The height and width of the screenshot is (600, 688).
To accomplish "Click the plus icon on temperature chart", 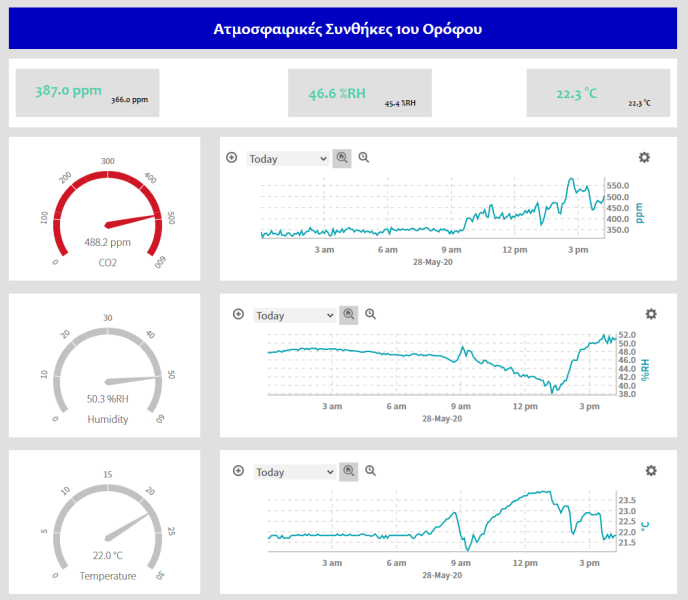I will click(238, 471).
